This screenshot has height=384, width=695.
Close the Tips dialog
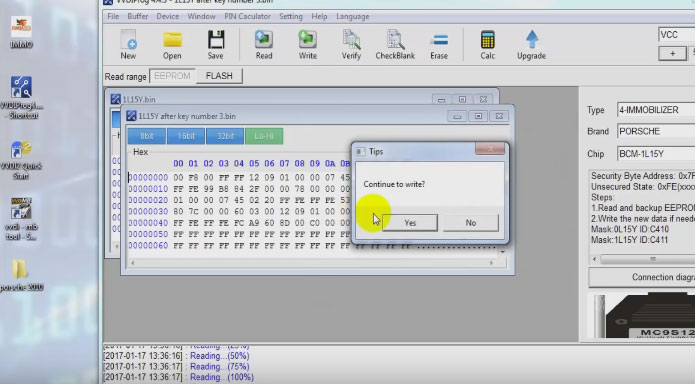click(490, 149)
